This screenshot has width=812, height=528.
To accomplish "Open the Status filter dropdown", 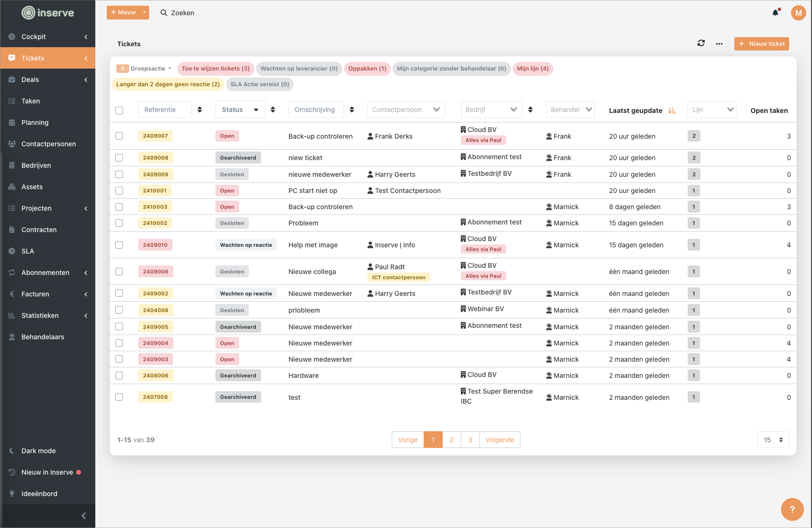I will coord(240,109).
